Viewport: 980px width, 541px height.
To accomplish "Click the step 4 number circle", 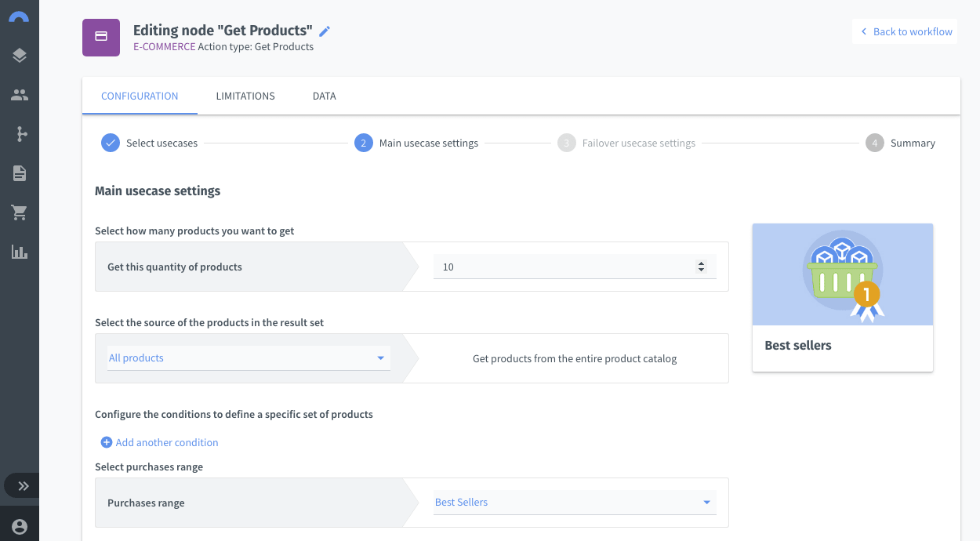I will click(875, 143).
